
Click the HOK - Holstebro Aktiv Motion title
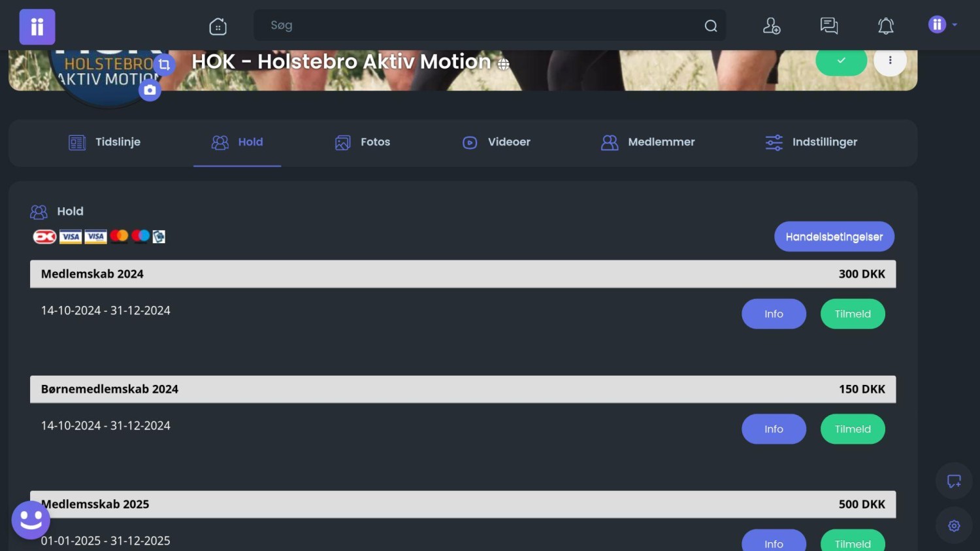tap(341, 61)
